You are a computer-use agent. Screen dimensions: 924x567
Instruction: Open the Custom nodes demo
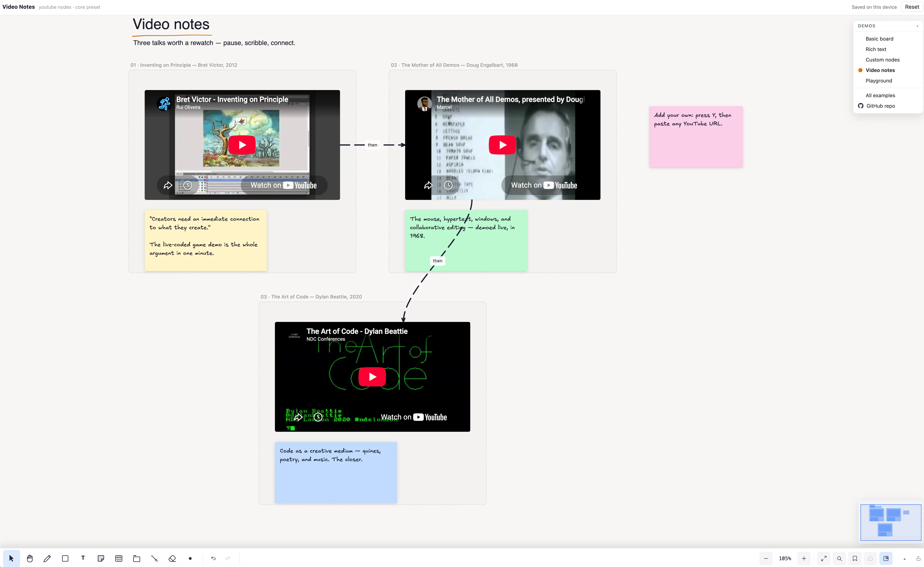pos(882,60)
